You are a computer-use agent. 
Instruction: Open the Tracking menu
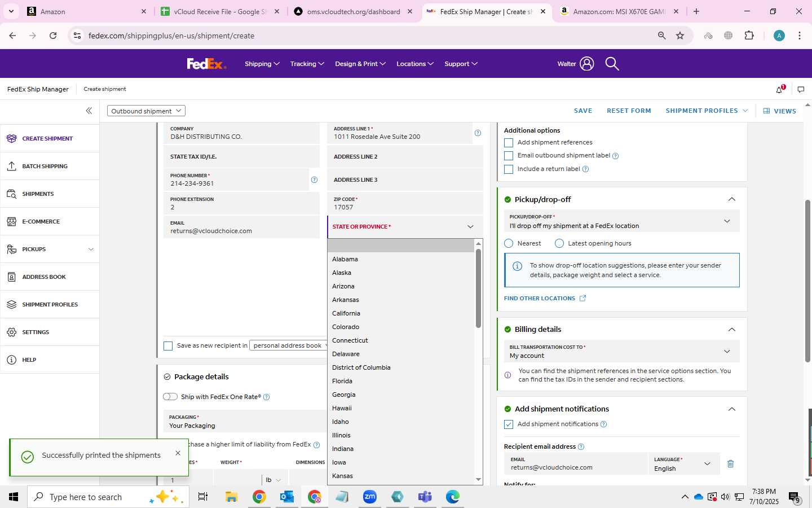pos(307,64)
